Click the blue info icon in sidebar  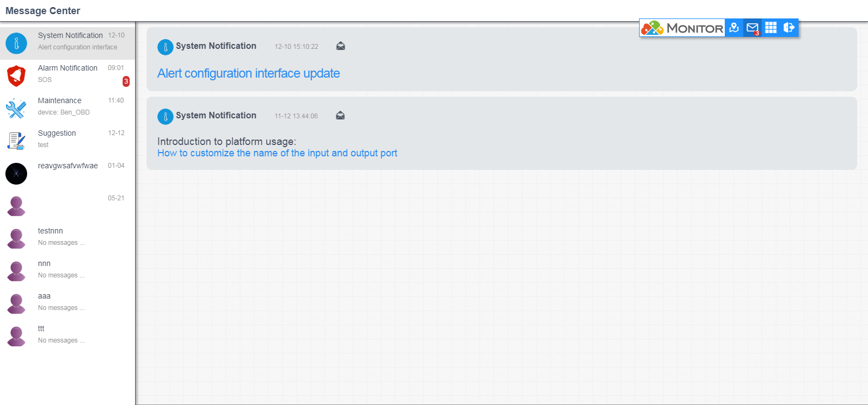coord(16,43)
